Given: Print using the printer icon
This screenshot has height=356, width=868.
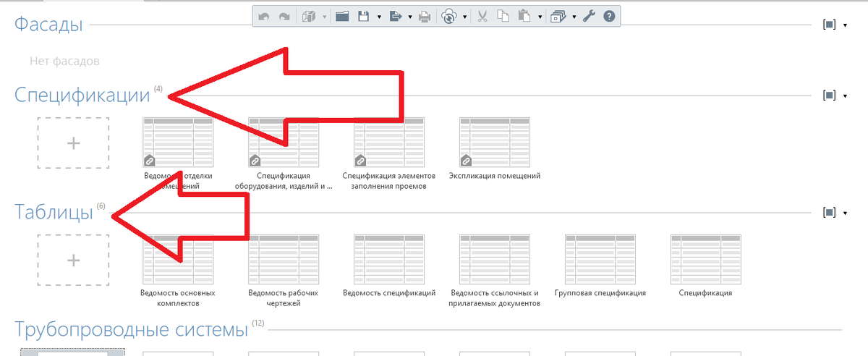Looking at the screenshot, I should coord(425,16).
